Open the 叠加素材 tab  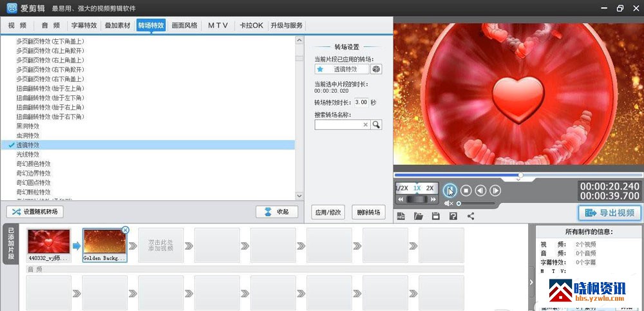[x=117, y=25]
